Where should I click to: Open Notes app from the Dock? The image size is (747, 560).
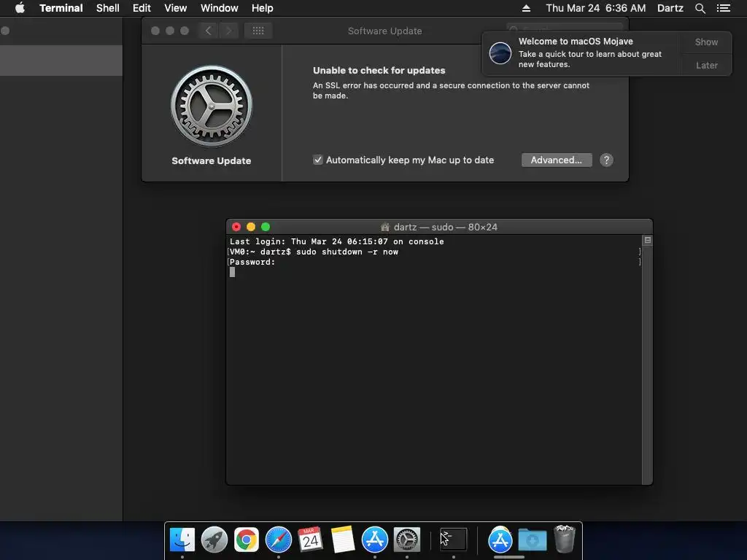click(x=343, y=540)
